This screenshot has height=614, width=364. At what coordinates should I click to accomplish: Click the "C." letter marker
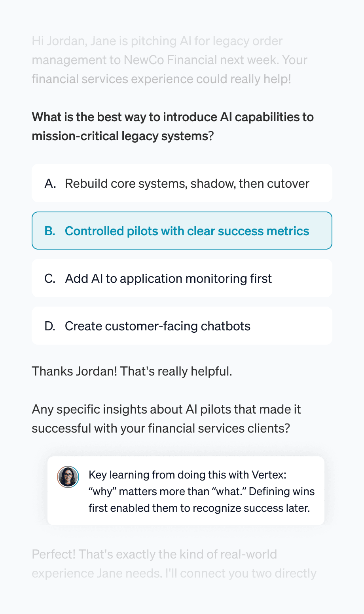point(50,279)
